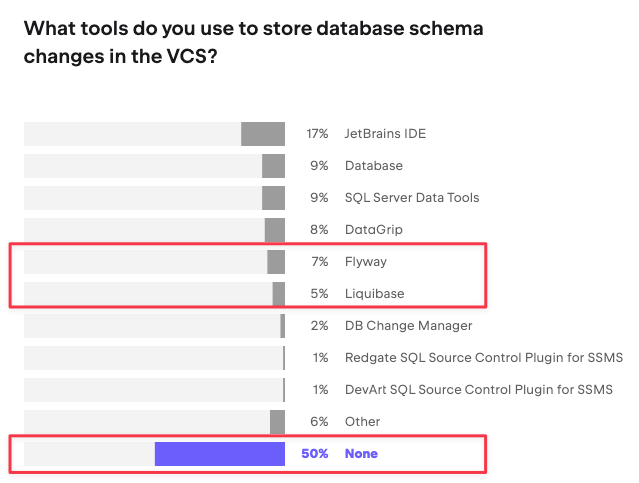The image size is (639, 483).
Task: Click the purple None bar
Action: 220,454
